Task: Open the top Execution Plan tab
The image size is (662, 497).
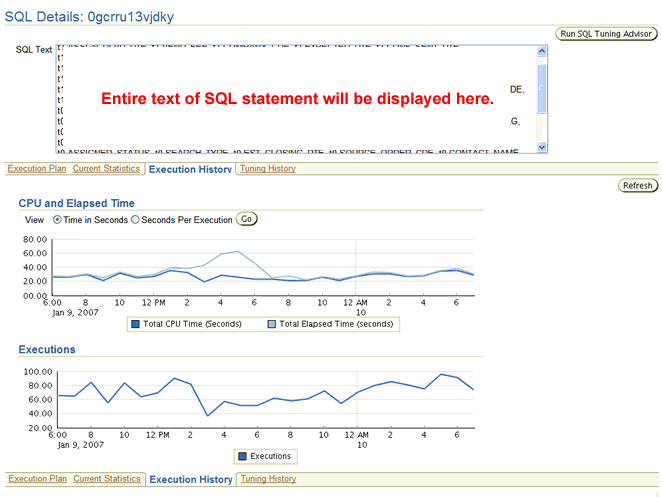Action: coord(37,169)
